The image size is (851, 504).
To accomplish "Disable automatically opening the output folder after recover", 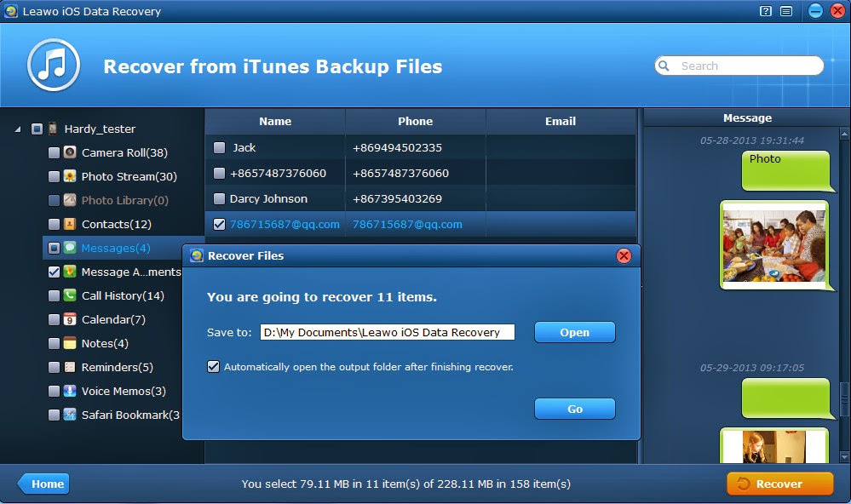I will click(213, 366).
